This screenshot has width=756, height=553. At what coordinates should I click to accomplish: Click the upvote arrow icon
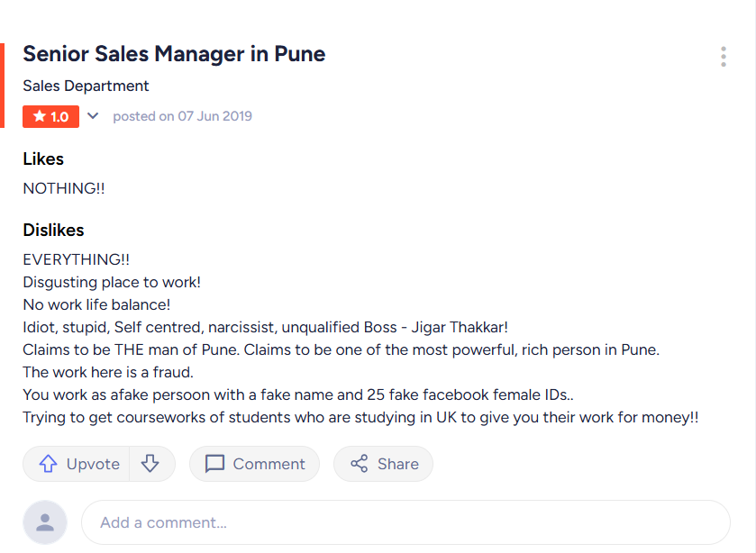point(49,464)
